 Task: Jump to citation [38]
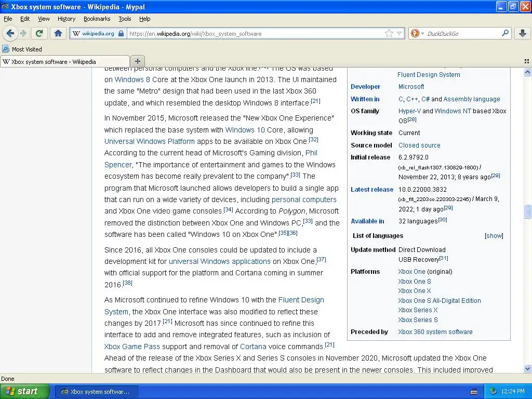pos(128,283)
